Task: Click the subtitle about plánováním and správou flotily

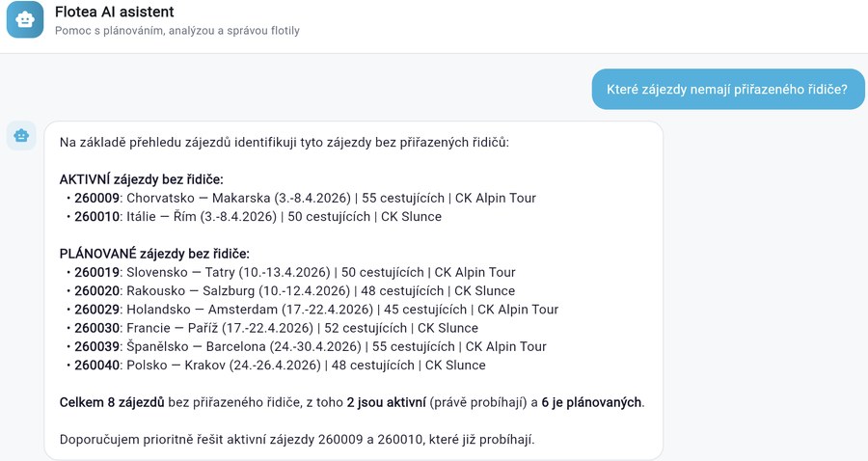Action: (177, 31)
